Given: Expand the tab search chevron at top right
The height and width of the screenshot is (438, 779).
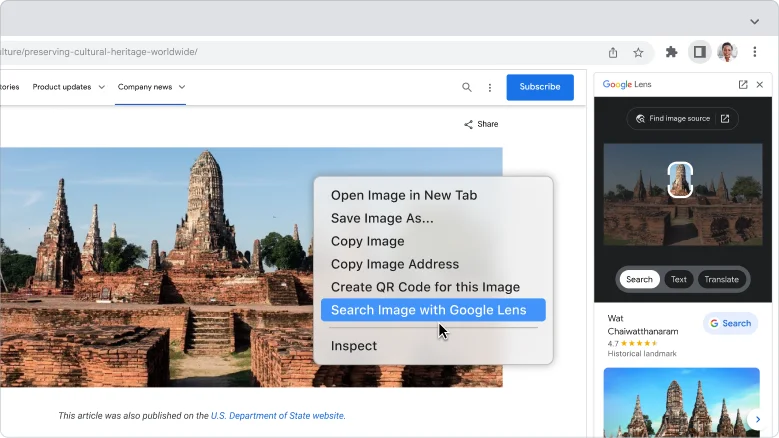Looking at the screenshot, I should [755, 21].
